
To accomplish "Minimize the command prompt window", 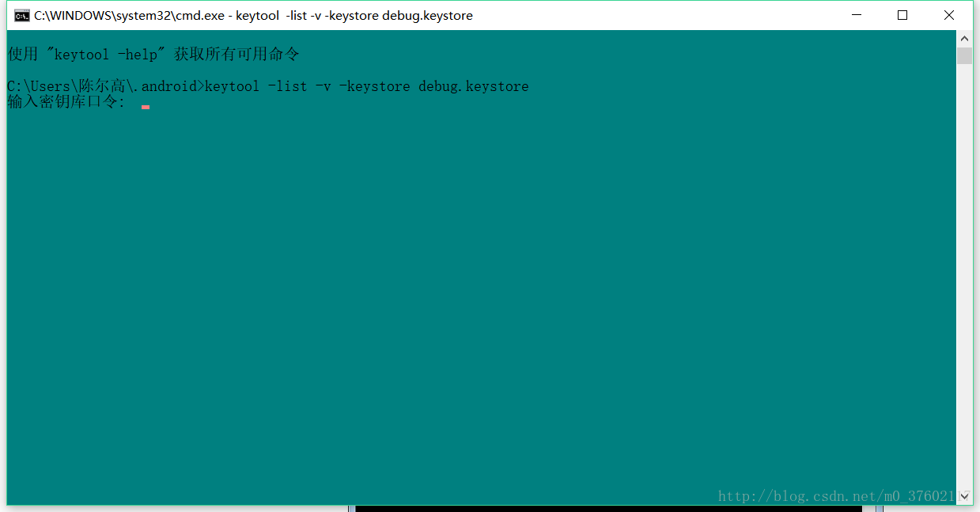I will (856, 15).
